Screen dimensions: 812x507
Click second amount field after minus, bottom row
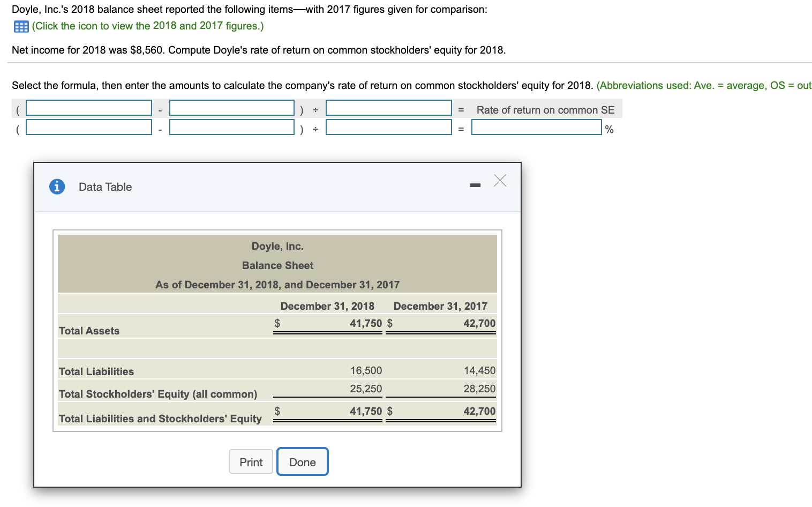[x=232, y=128]
